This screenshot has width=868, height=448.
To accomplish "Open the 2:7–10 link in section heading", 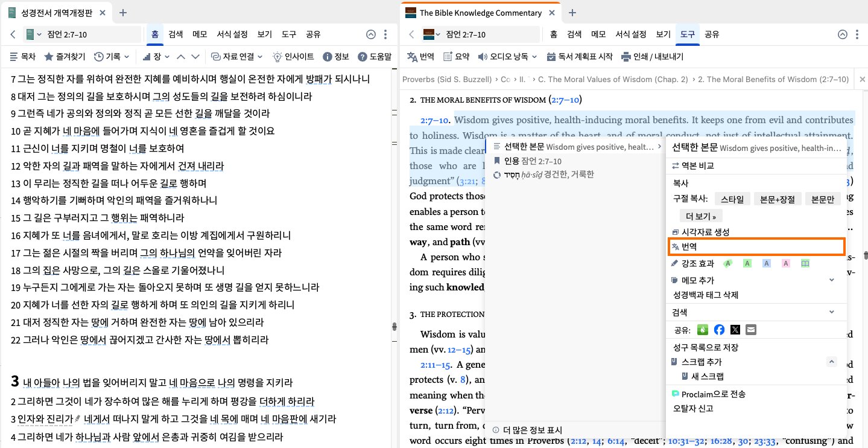I will [565, 100].
